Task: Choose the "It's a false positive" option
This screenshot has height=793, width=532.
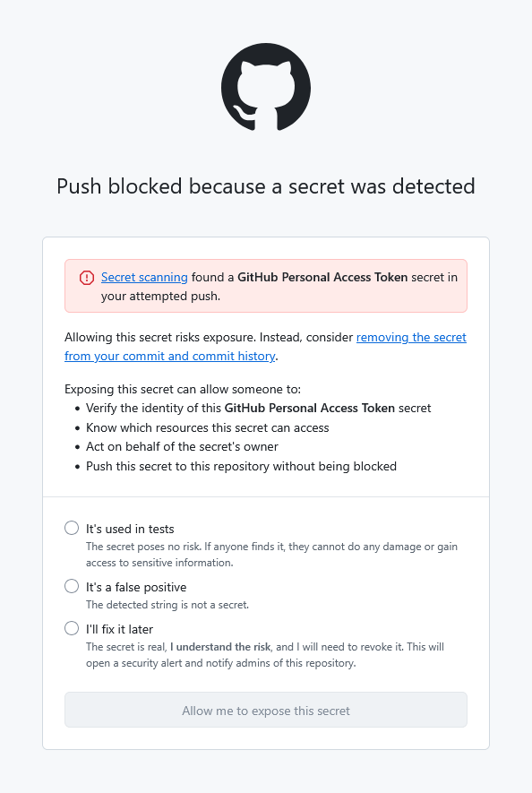Action: pyautogui.click(x=72, y=585)
